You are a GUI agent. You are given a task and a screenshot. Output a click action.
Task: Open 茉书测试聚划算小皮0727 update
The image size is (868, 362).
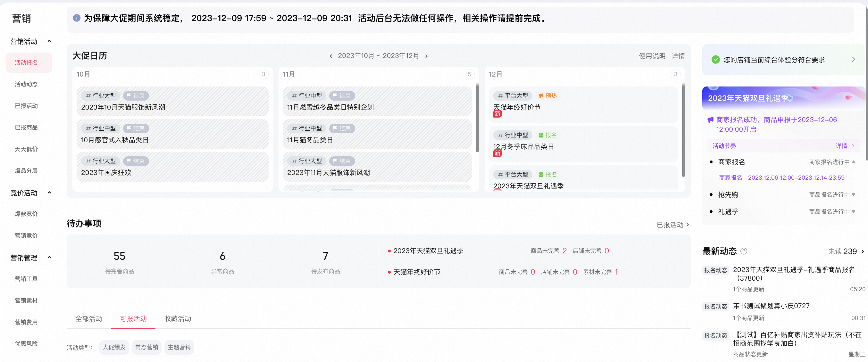[771, 306]
